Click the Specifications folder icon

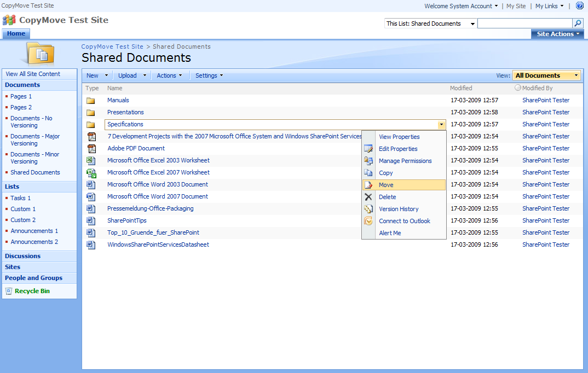(x=91, y=124)
